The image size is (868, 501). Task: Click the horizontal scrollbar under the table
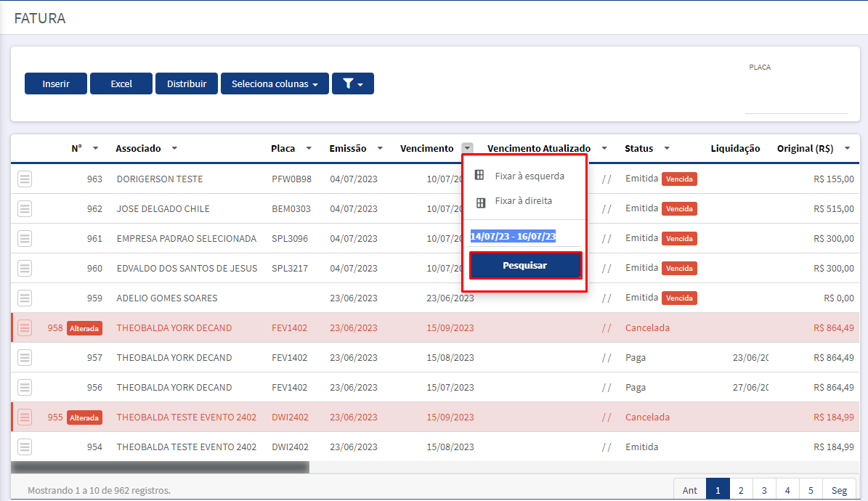160,467
